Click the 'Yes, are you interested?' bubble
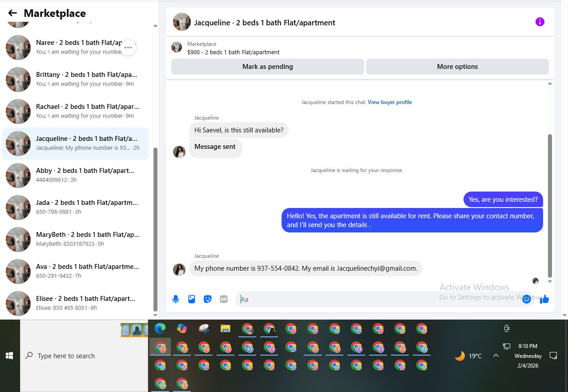The height and width of the screenshot is (392, 568). coord(503,200)
